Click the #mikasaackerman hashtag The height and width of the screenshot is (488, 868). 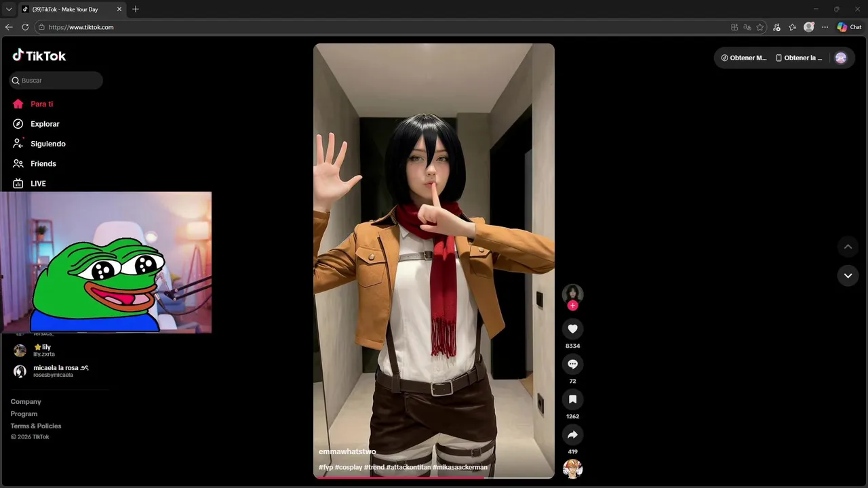[460, 467]
